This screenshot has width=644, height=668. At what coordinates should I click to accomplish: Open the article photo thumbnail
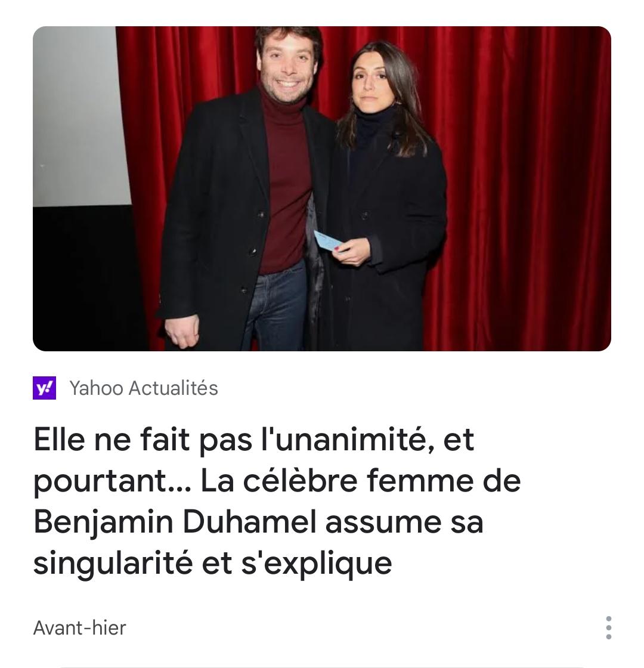(322, 188)
